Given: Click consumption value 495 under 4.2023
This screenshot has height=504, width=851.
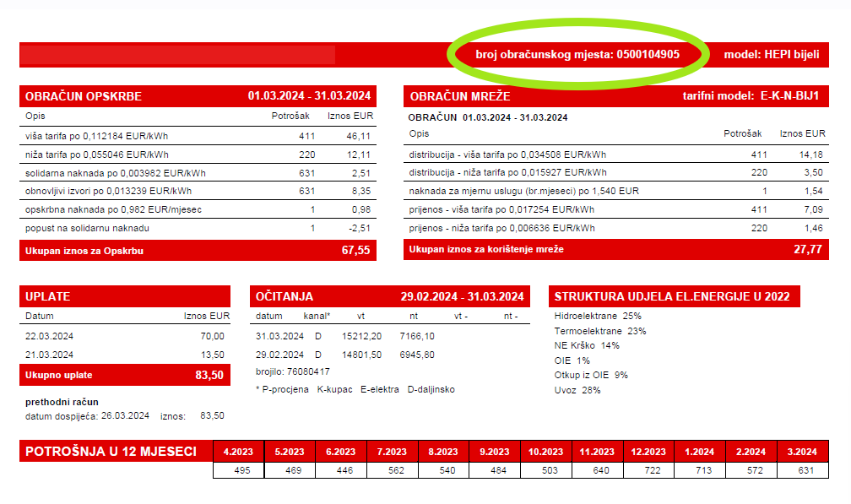Looking at the screenshot, I should (x=242, y=470).
